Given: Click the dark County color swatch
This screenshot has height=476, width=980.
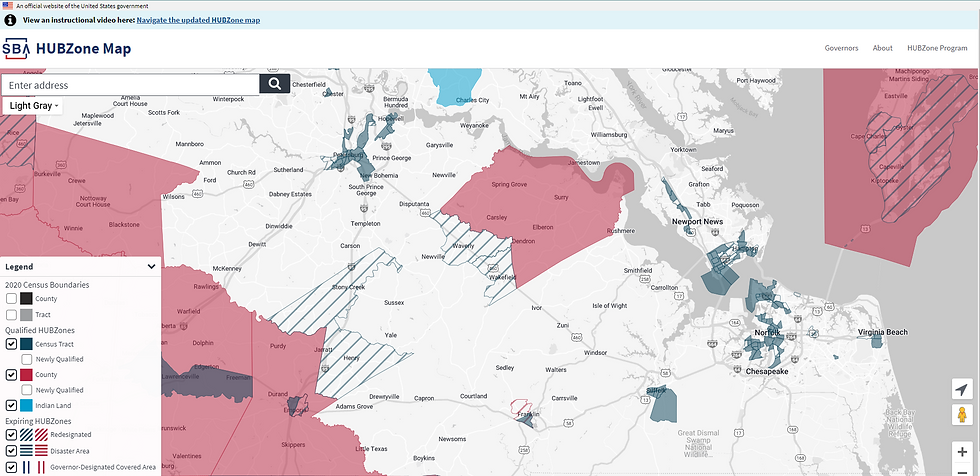Looking at the screenshot, I should coord(26,299).
